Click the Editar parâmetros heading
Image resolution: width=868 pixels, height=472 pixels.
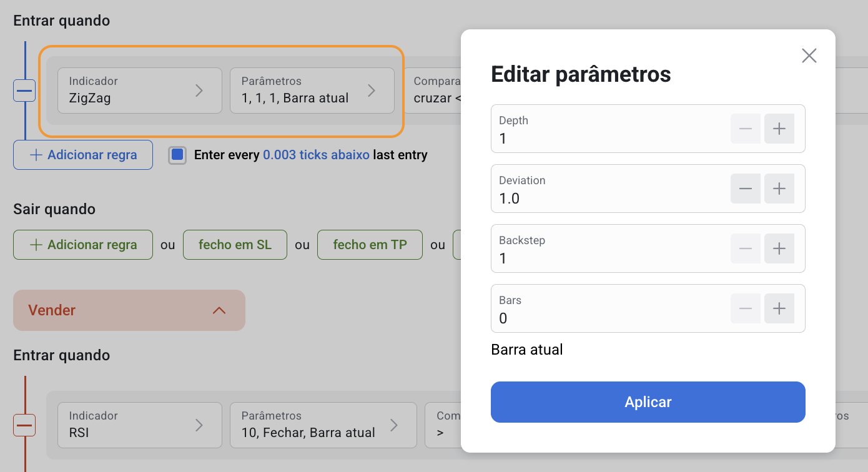pos(581,74)
